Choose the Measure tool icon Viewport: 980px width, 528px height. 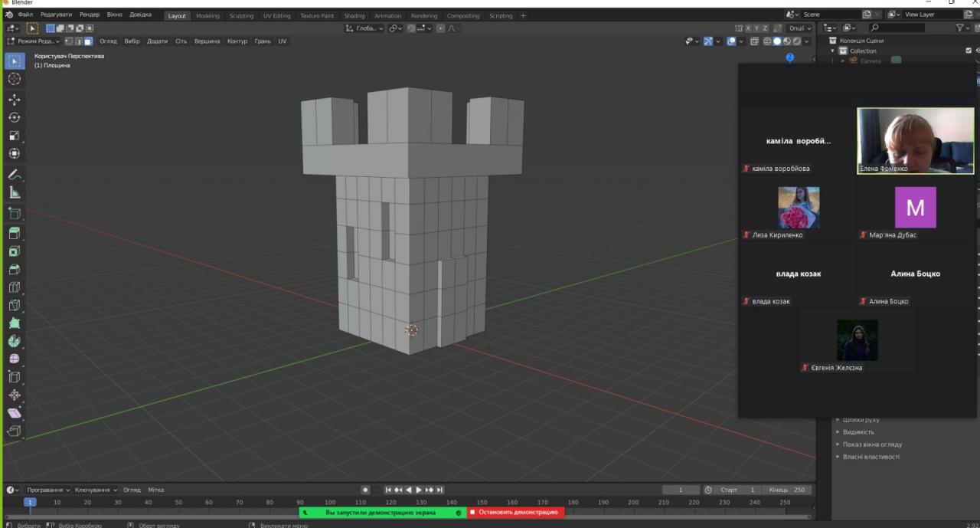tap(14, 192)
